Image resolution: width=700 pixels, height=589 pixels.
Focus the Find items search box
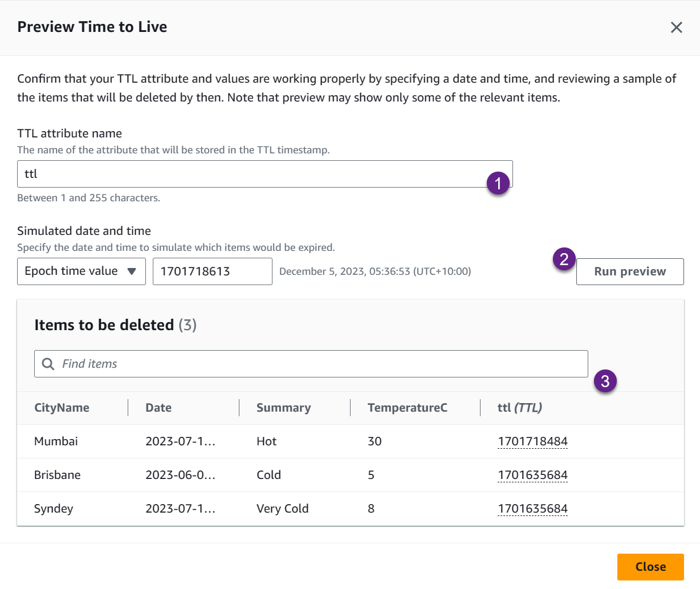pos(319,364)
